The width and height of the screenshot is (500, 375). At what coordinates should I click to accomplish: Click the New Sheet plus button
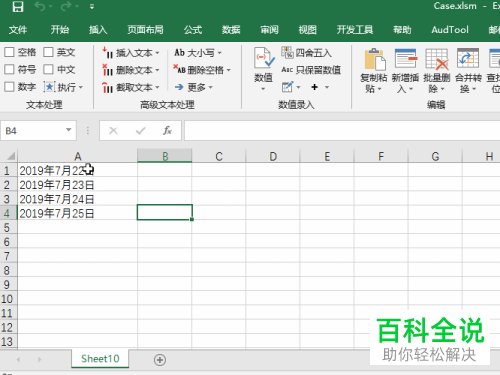pyautogui.click(x=160, y=360)
